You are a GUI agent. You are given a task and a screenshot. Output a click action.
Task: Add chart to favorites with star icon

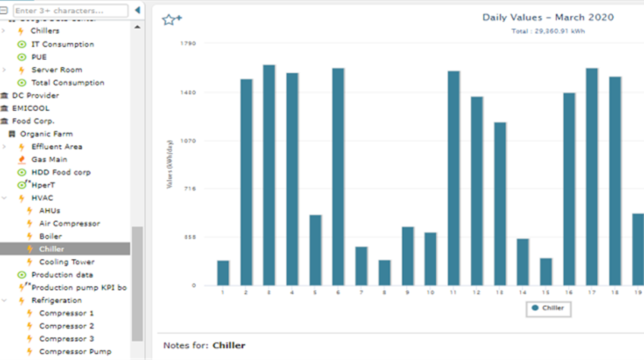point(171,19)
